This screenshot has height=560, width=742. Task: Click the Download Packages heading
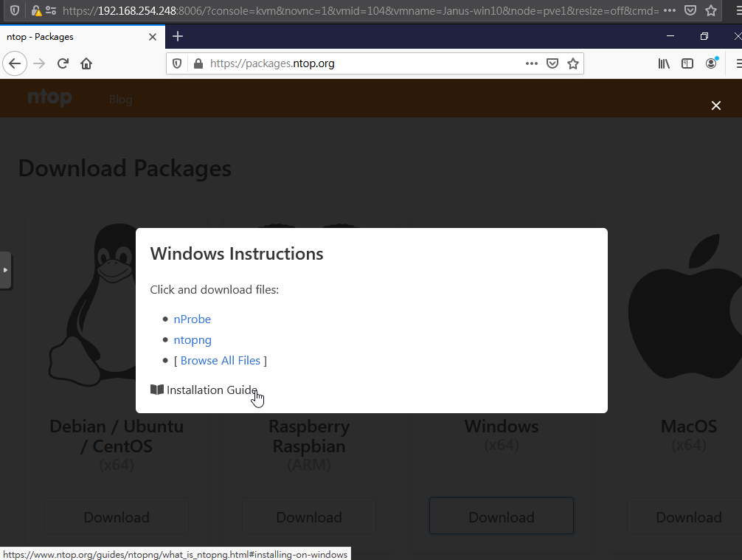[x=125, y=168]
